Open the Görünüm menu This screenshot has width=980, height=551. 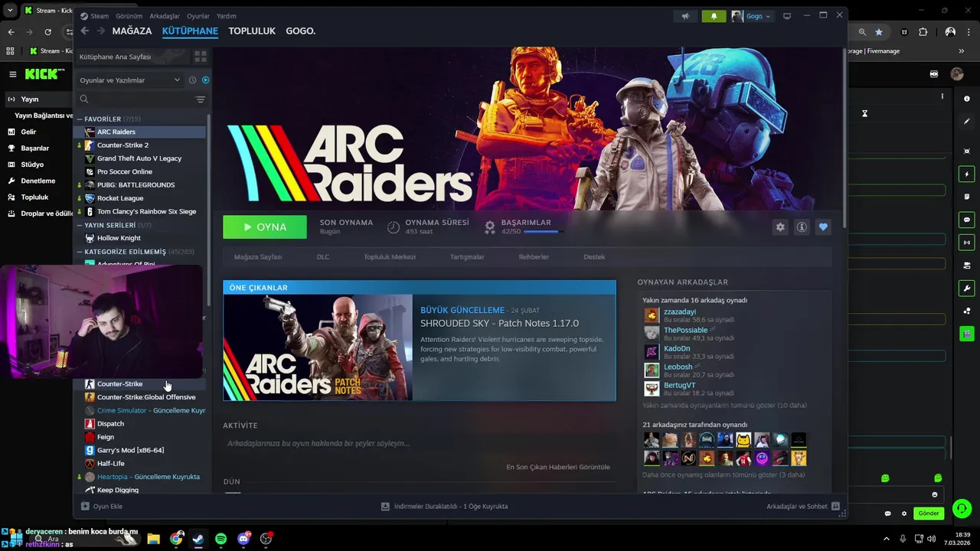point(129,16)
